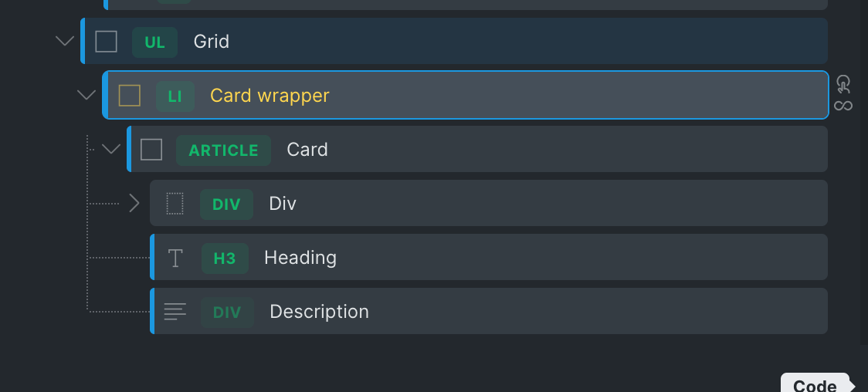Expand the Div element's children
Image resolution: width=868 pixels, height=392 pixels.
tap(134, 204)
